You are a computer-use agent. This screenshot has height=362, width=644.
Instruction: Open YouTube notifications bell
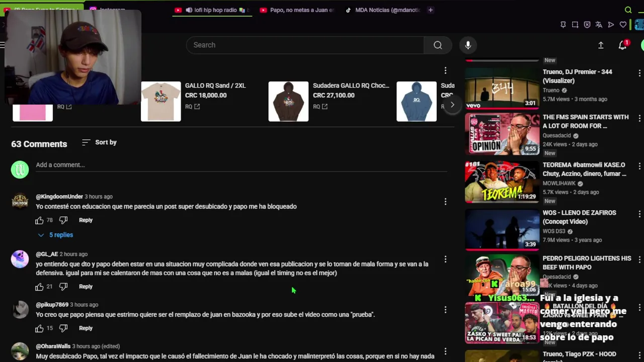click(622, 45)
